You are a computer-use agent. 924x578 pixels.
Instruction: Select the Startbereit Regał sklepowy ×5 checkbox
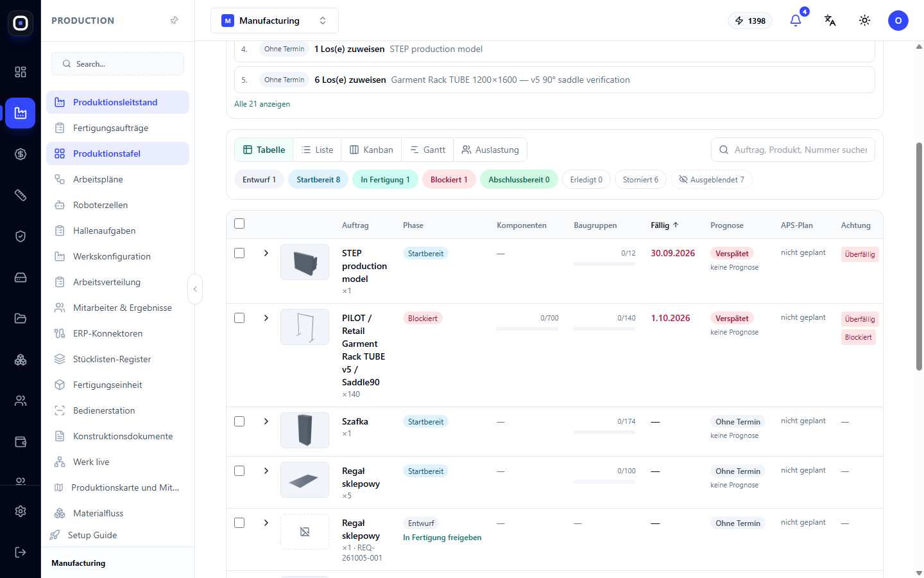pos(239,471)
